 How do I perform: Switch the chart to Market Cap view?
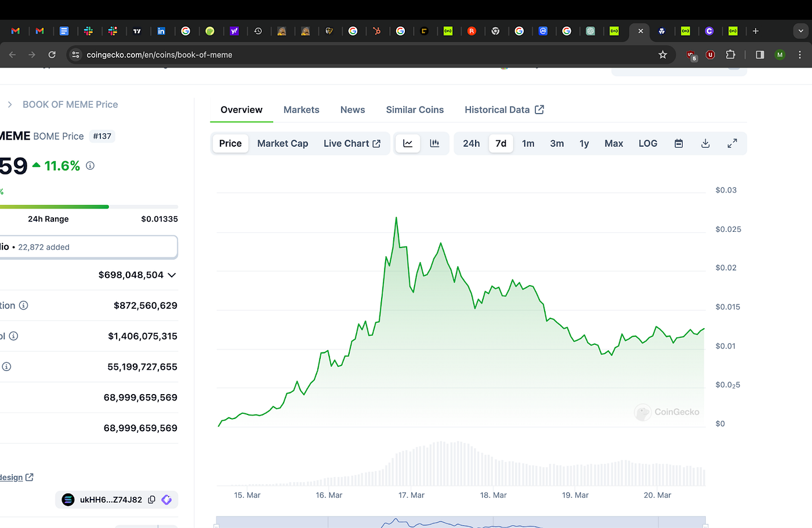pos(282,143)
